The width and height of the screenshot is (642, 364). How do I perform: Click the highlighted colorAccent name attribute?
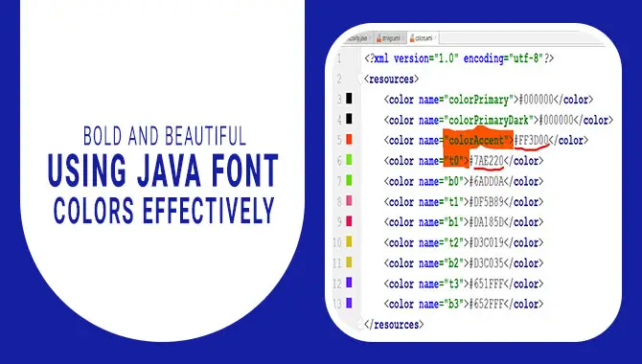(477, 141)
